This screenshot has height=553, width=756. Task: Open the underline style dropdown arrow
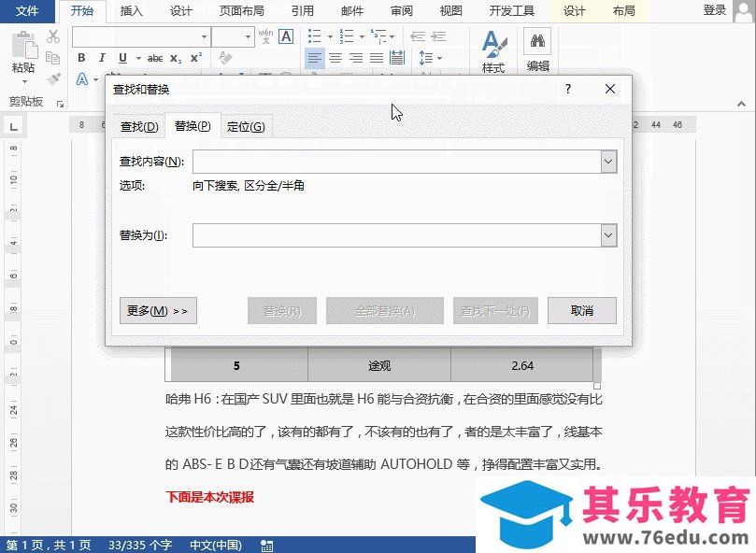point(138,58)
